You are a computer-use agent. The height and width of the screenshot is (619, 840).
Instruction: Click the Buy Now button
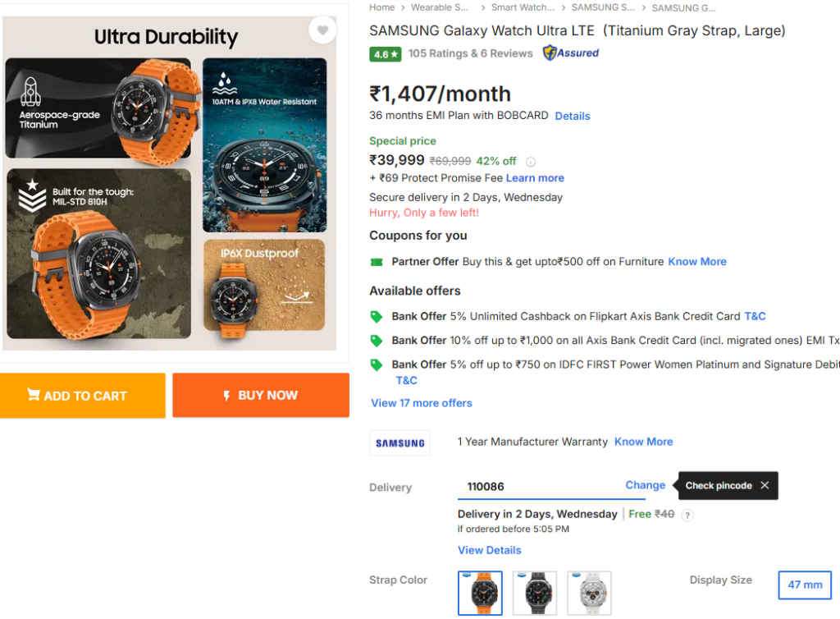click(x=260, y=395)
